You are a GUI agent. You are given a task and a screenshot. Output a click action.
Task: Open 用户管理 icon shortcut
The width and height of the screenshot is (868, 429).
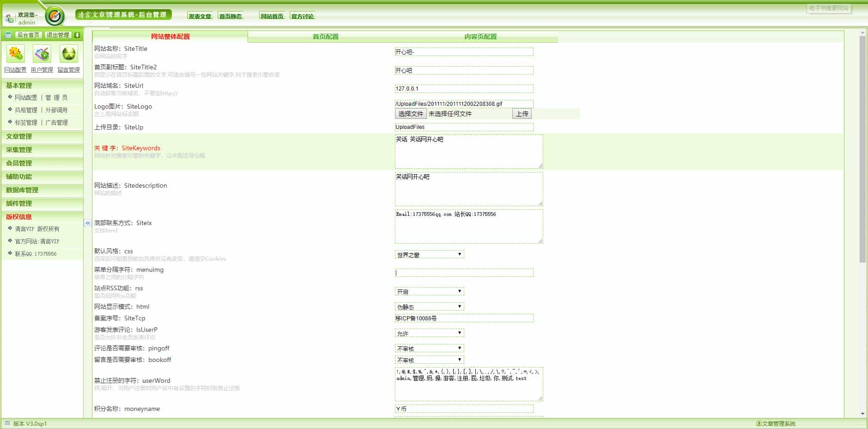42,54
